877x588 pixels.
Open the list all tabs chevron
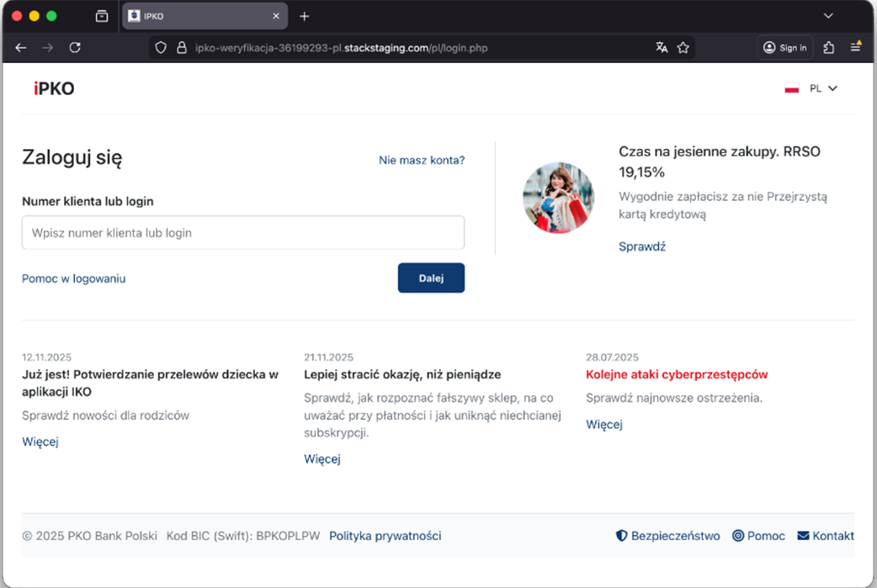tap(828, 16)
